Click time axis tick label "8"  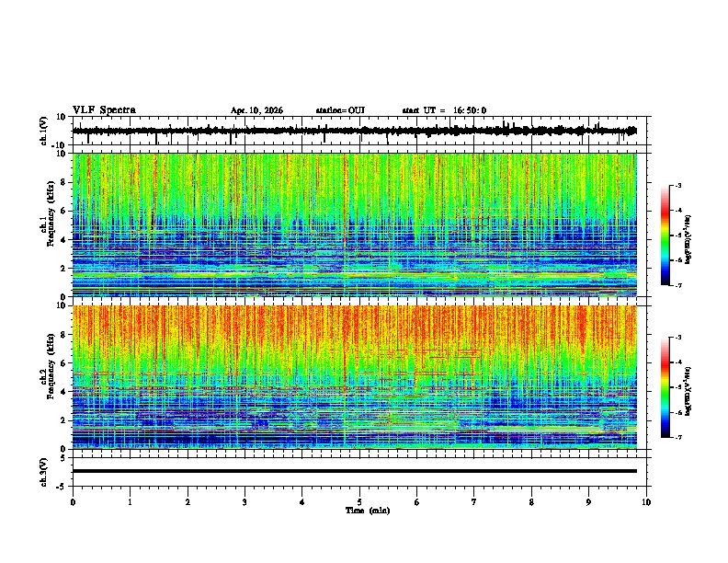tap(531, 502)
